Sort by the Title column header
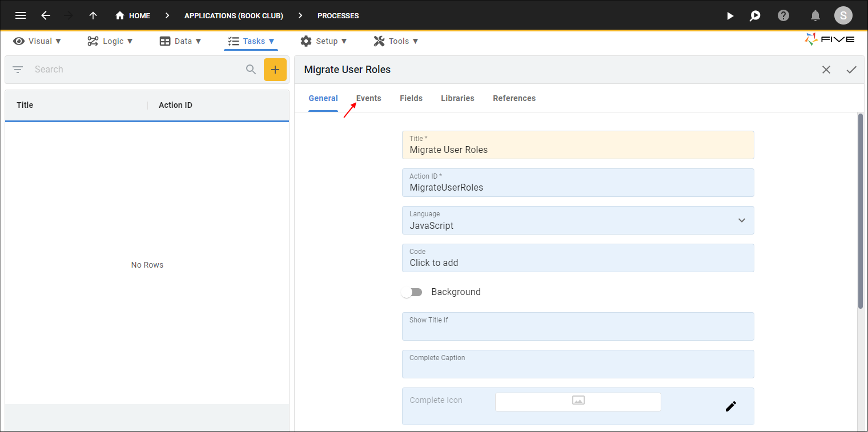The height and width of the screenshot is (432, 868). tap(25, 105)
